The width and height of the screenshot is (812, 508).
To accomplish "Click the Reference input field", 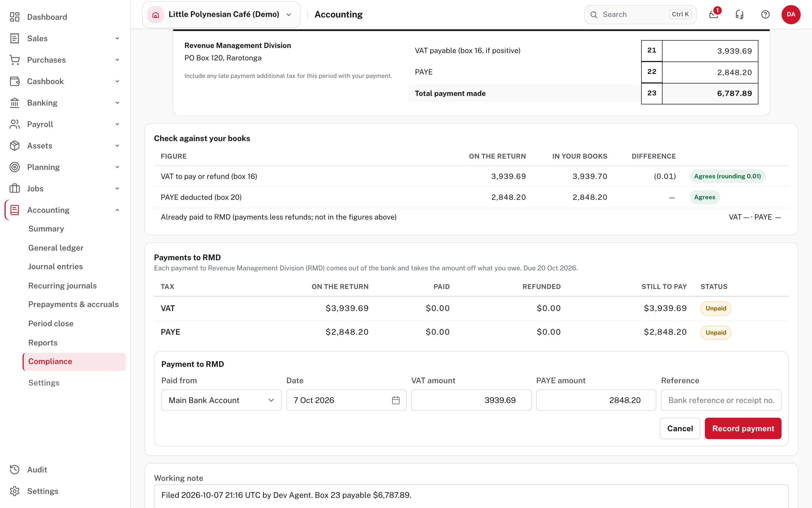I will click(x=721, y=400).
